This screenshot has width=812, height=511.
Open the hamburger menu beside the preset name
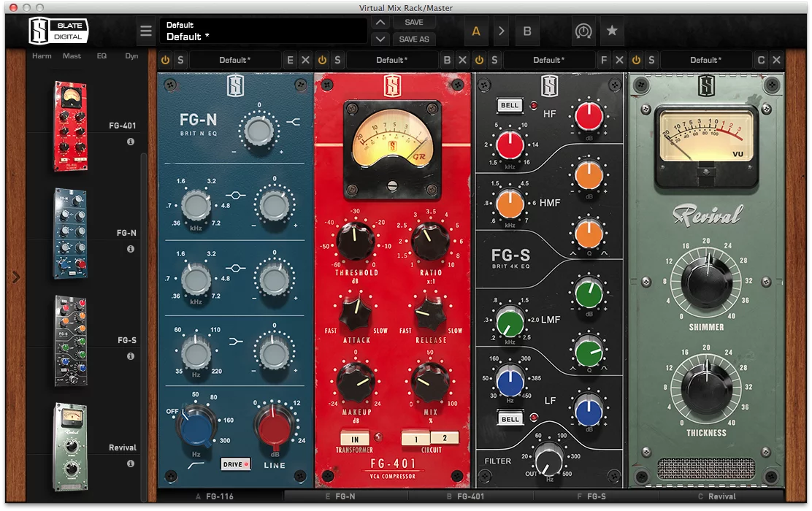146,31
